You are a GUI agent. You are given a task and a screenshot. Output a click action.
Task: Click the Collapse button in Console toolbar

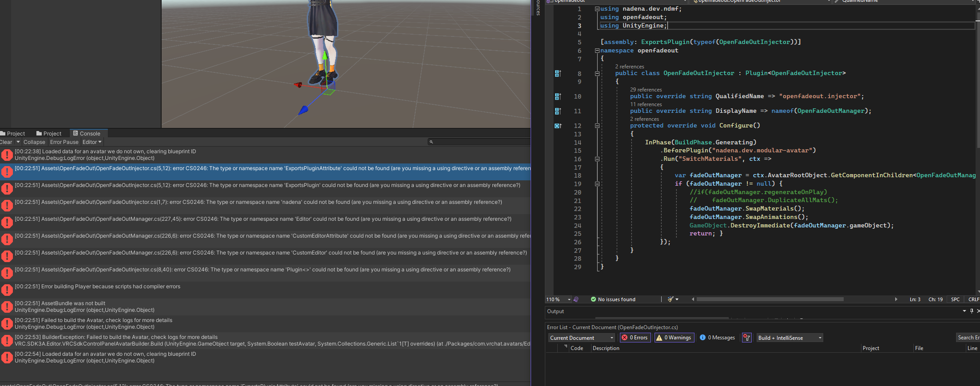click(x=34, y=142)
